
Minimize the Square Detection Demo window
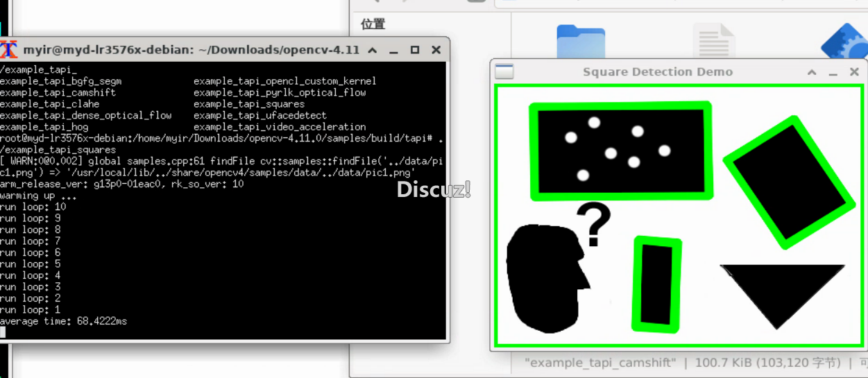pyautogui.click(x=832, y=72)
